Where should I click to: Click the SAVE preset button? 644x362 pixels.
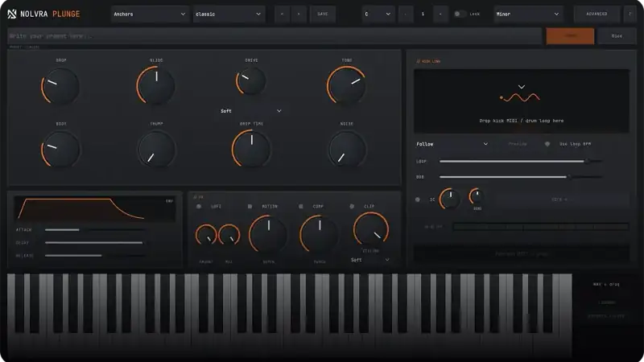coord(323,14)
